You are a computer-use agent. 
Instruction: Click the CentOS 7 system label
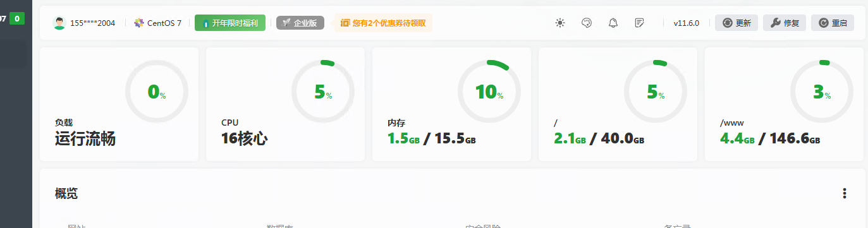point(164,23)
